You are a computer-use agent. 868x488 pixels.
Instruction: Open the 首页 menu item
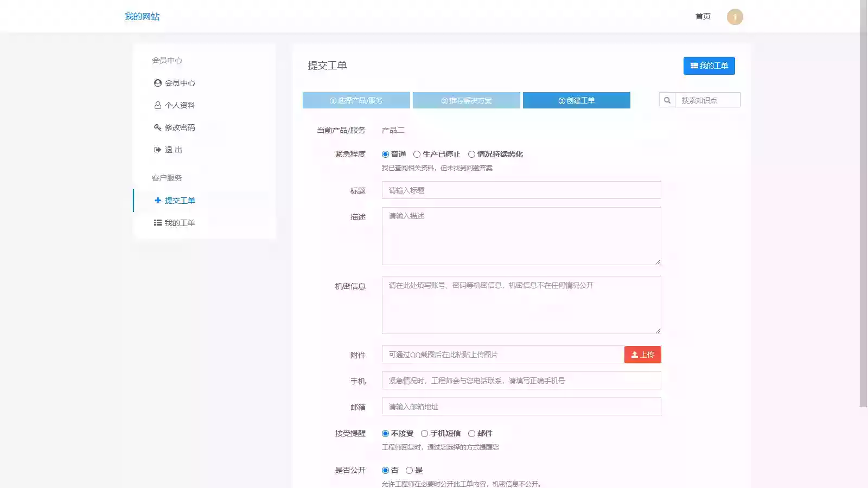(701, 16)
